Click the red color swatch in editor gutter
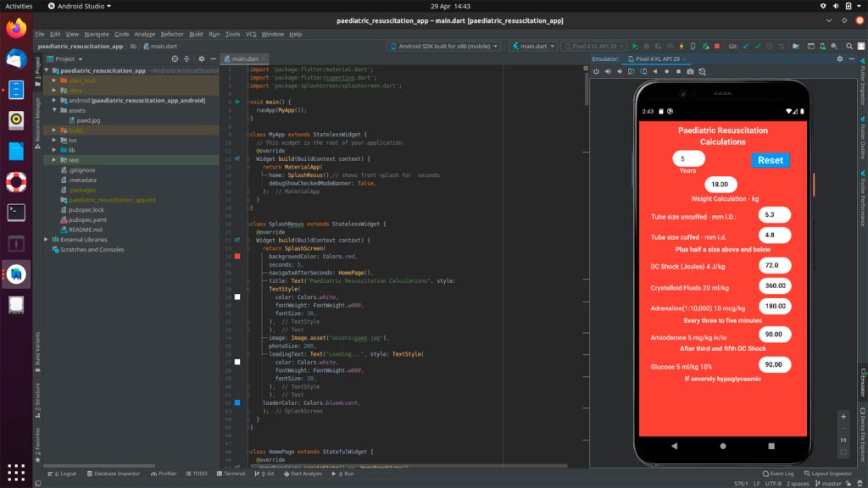868x488 pixels. (x=237, y=256)
